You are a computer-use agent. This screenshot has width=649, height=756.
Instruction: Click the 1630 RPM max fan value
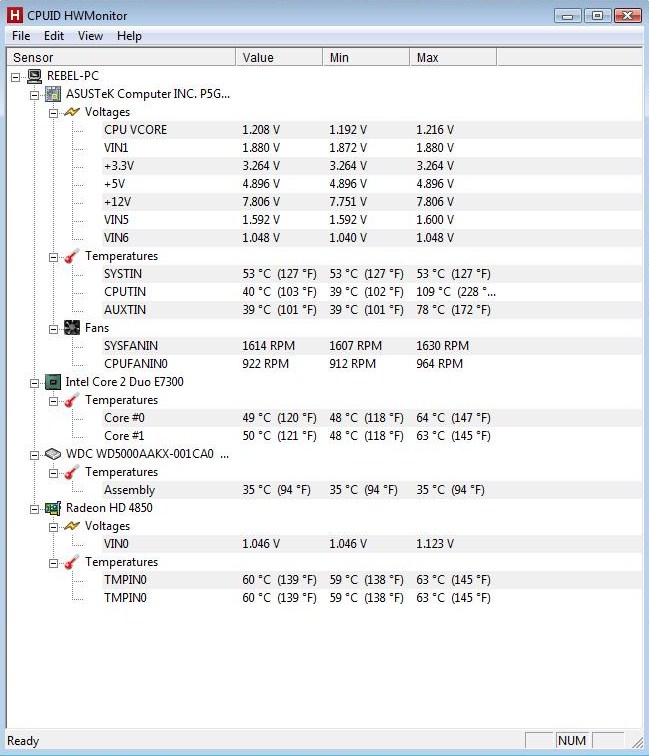click(443, 346)
